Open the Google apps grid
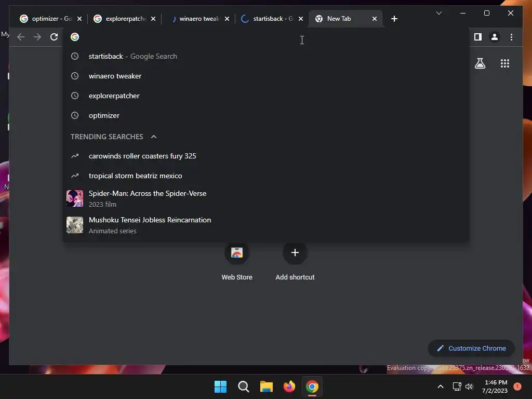The width and height of the screenshot is (532, 399). pos(505,63)
